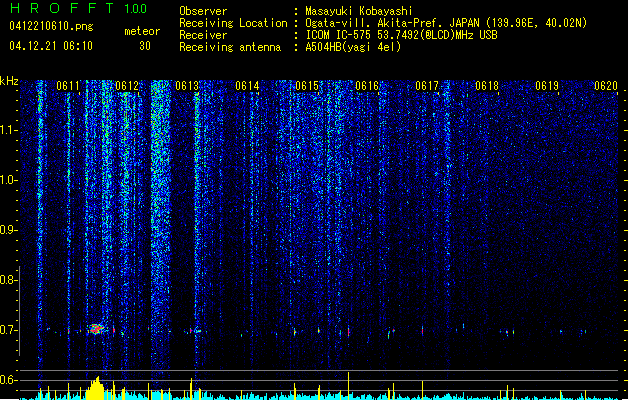The height and width of the screenshot is (400, 629).
Task: Click the timestamp 04.12.21 06:10
Action: [51, 46]
